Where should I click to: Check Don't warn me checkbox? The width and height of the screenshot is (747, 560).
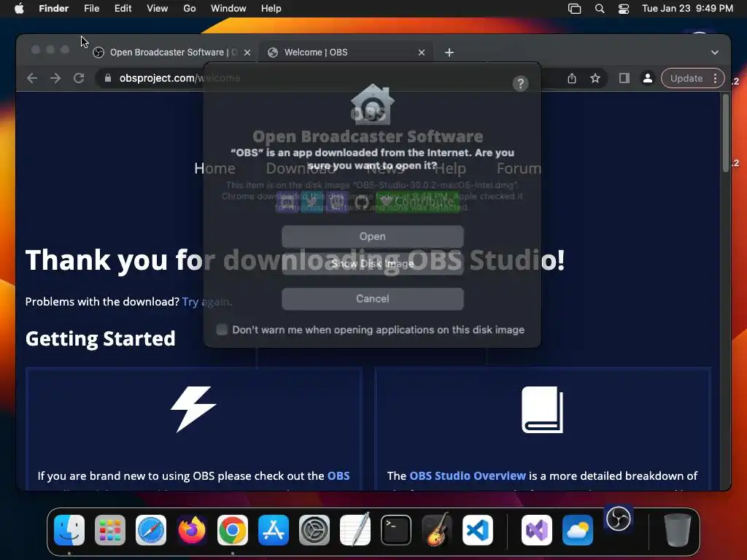click(x=222, y=330)
